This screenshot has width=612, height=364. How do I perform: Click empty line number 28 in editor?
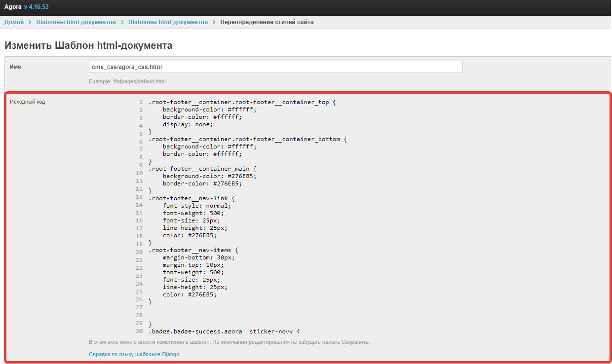[x=139, y=315]
